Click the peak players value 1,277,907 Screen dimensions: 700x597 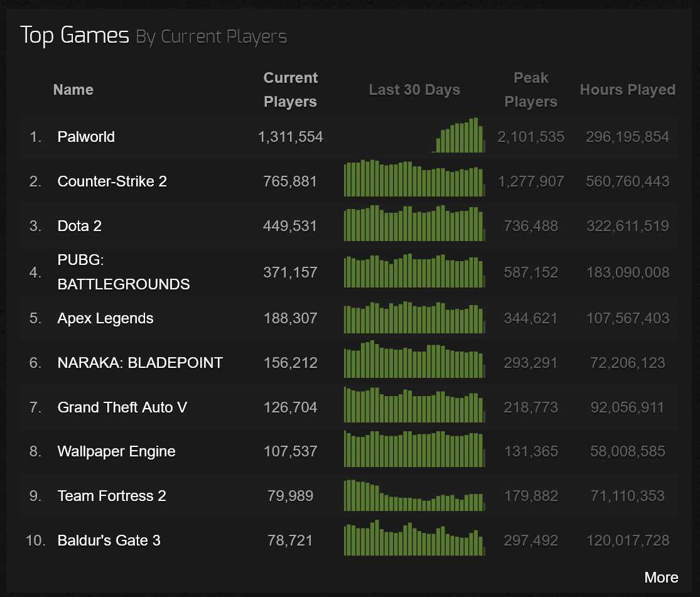coord(530,181)
